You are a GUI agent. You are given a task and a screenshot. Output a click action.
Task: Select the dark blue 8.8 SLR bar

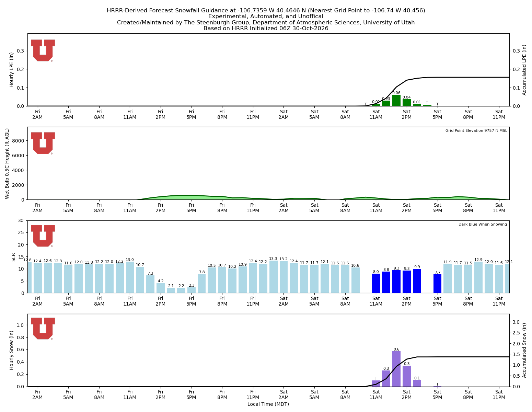click(386, 282)
